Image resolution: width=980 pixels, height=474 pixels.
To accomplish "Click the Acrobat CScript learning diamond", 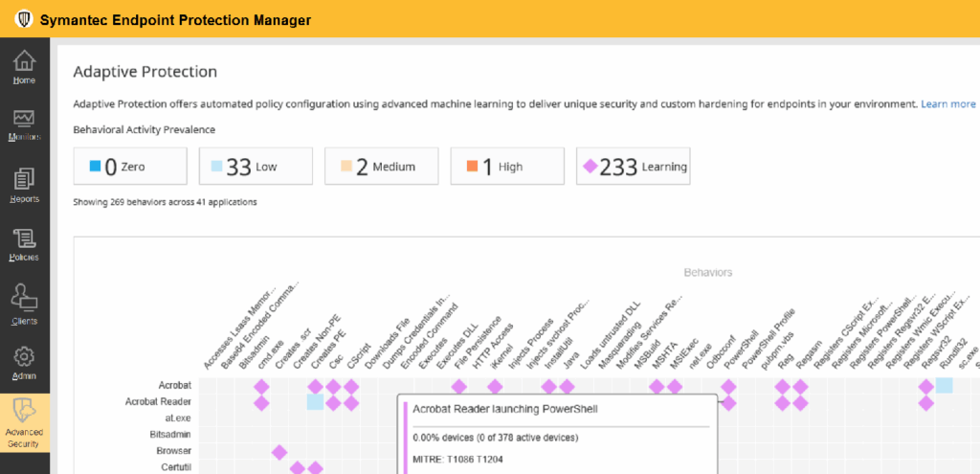I will click(x=351, y=387).
